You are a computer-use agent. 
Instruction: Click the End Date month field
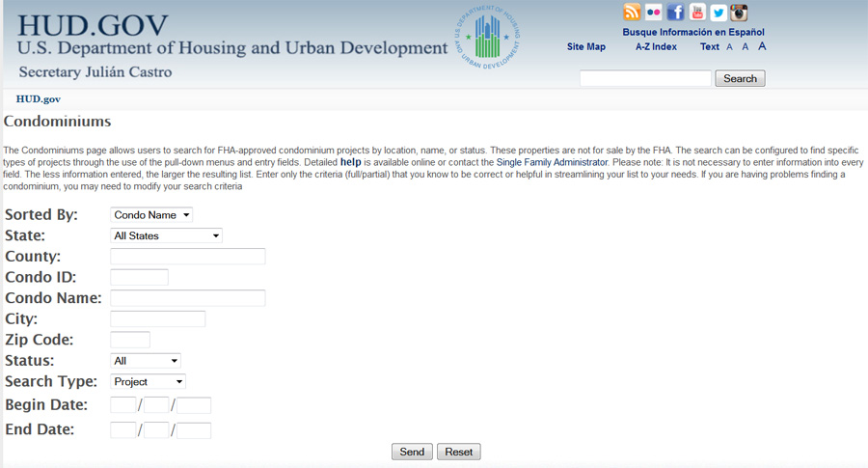(122, 430)
